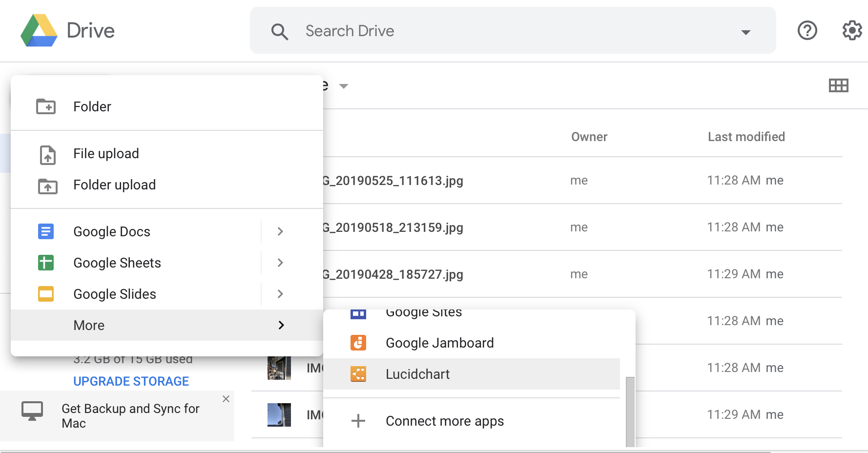Open the Help question mark icon
The width and height of the screenshot is (868, 453).
pos(807,30)
